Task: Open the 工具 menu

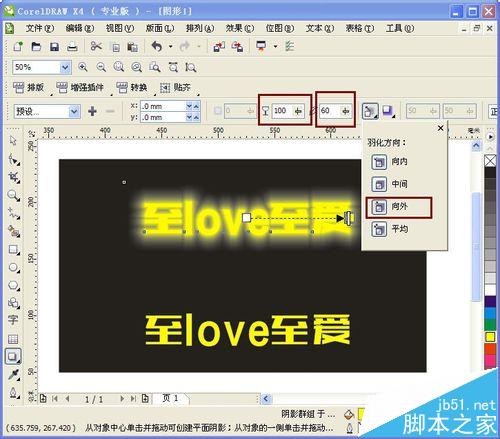Action: point(400,28)
